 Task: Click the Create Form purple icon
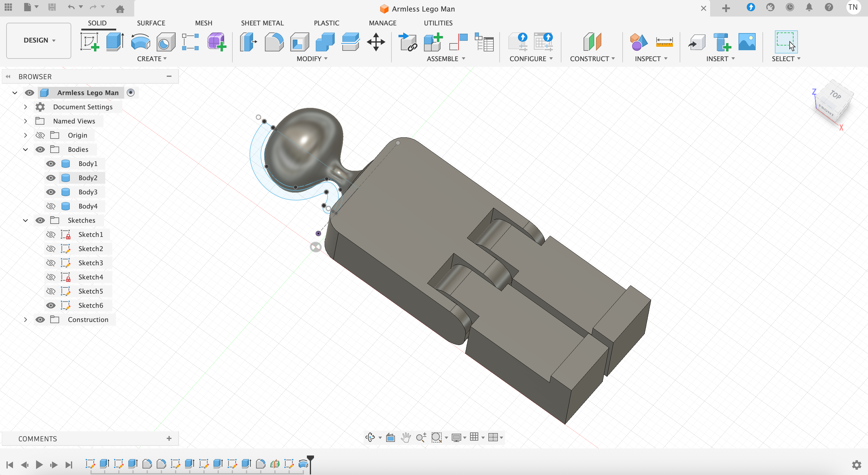point(216,42)
